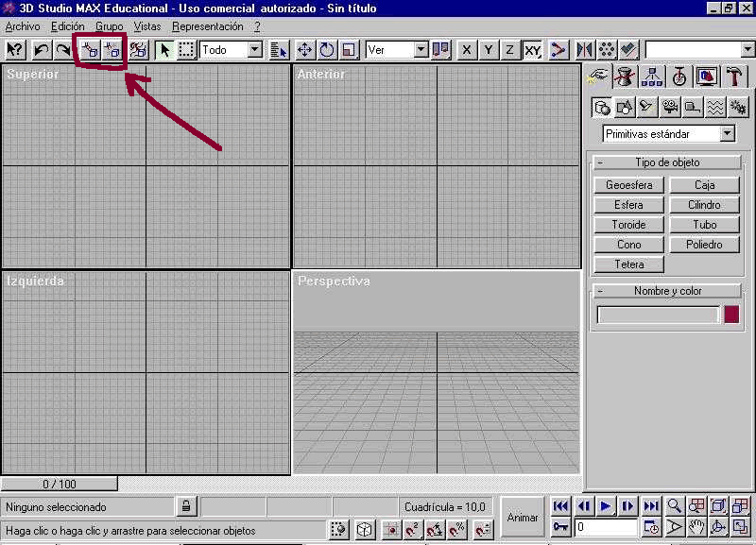Toggle window/crossing selection mode

(x=339, y=530)
